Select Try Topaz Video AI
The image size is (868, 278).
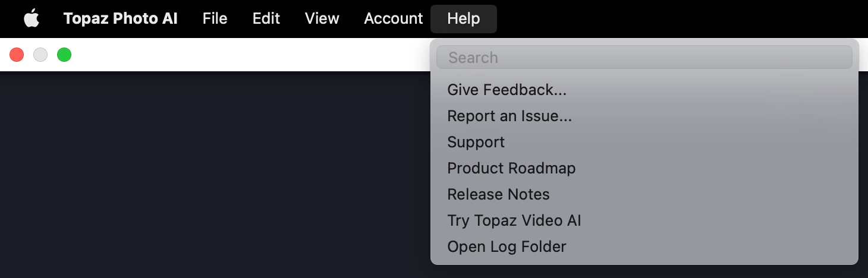514,220
